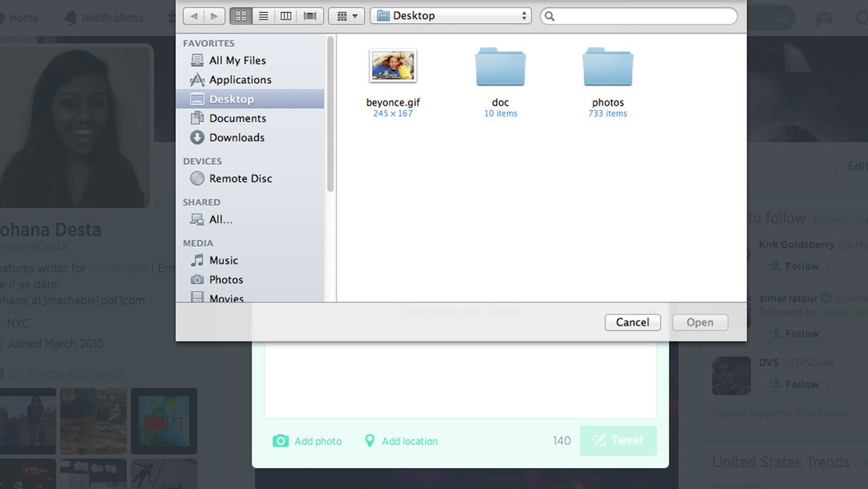Click the file dialog search field
Viewport: 868px width, 489px height.
pyautogui.click(x=639, y=15)
